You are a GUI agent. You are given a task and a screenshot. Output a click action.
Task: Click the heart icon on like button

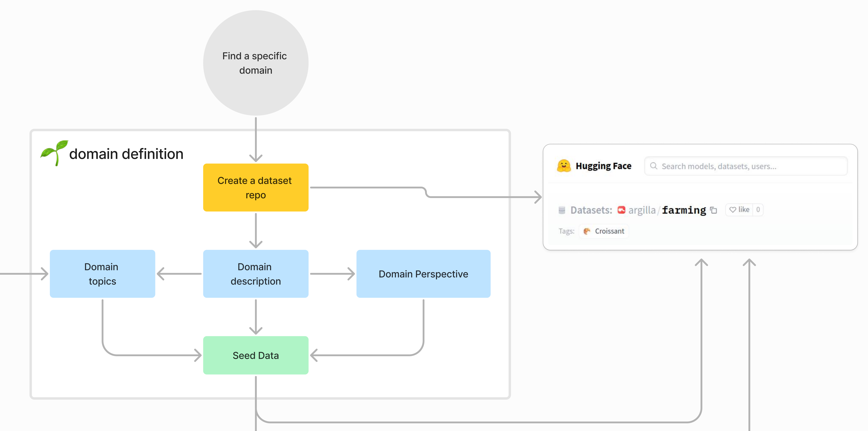click(733, 210)
